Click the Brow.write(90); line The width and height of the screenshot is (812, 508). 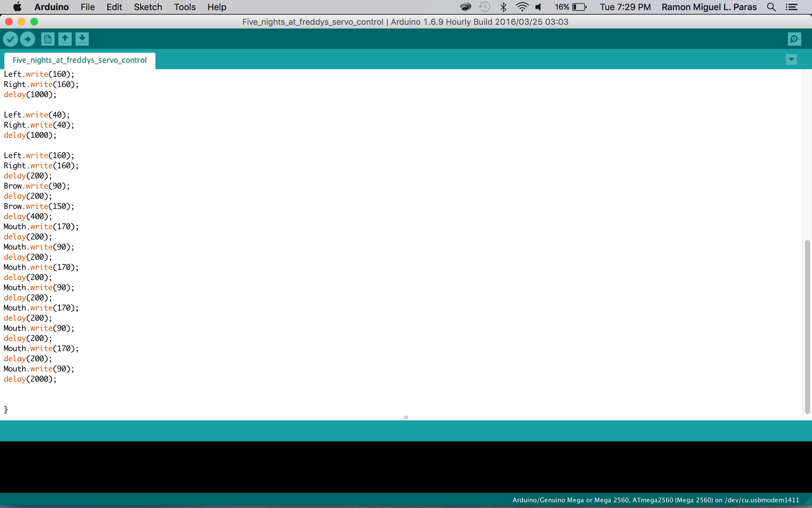pos(37,186)
